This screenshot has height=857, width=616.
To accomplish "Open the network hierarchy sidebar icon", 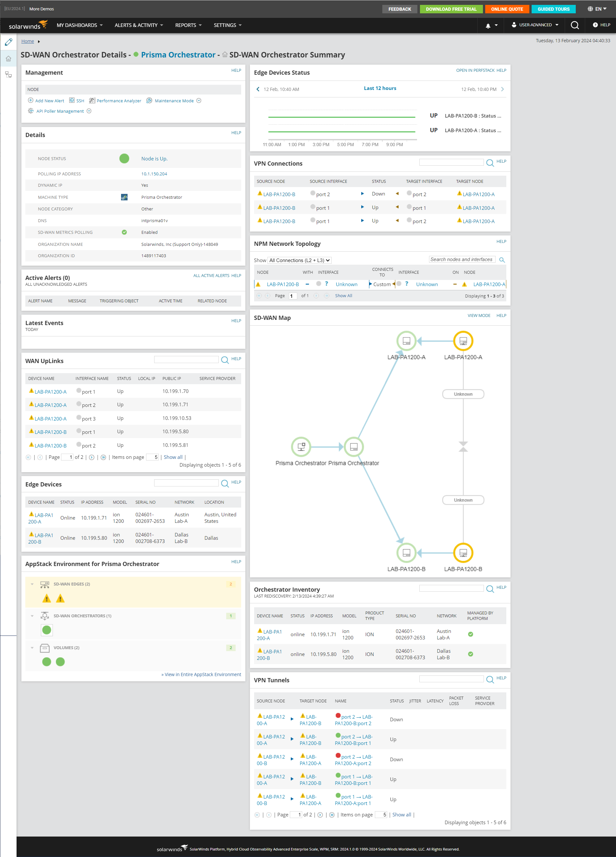I will [x=8, y=74].
